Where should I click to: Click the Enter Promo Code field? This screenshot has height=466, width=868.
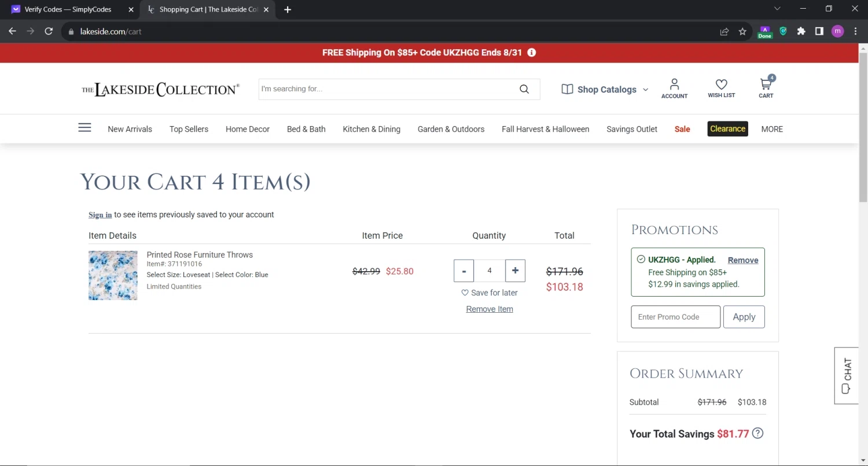675,317
